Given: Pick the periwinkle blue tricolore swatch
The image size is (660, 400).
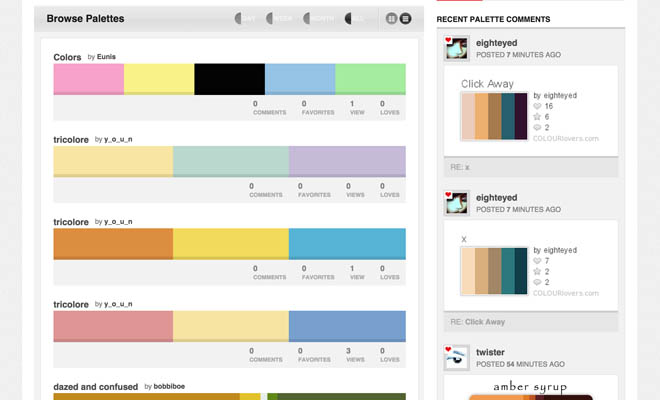Looking at the screenshot, I should pos(347,326).
